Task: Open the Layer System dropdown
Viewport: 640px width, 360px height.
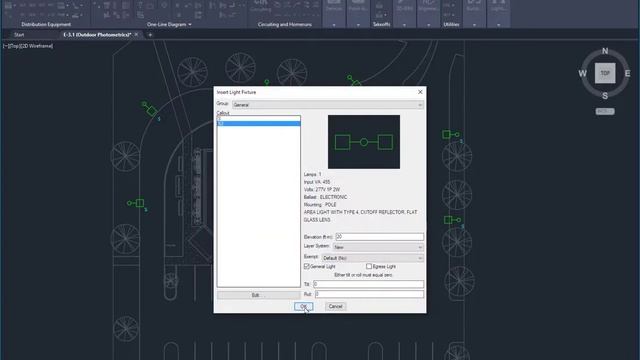Action: pyautogui.click(x=378, y=247)
